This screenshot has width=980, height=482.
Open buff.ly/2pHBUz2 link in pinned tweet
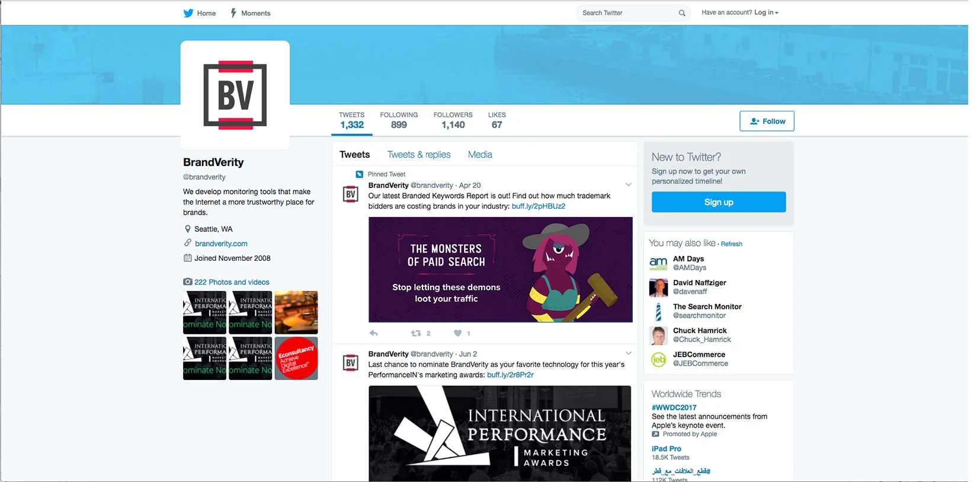[x=538, y=206]
